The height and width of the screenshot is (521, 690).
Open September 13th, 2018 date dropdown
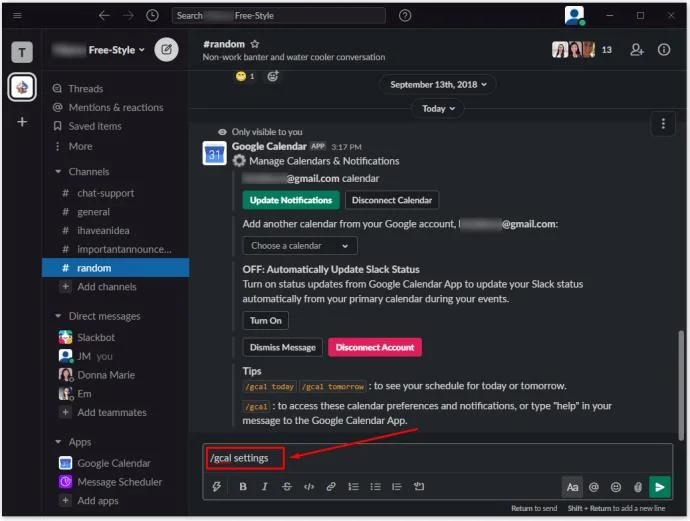click(438, 84)
